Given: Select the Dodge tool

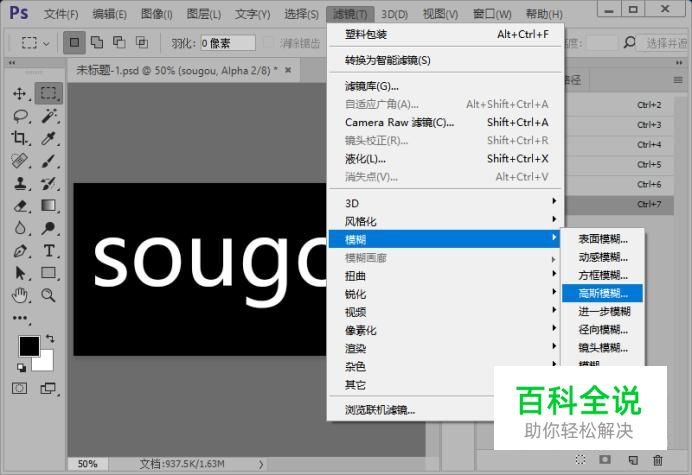Looking at the screenshot, I should [x=48, y=228].
